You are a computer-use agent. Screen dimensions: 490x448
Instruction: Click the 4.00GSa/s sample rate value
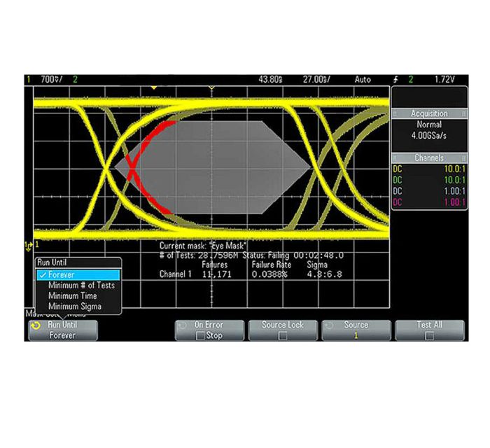pyautogui.click(x=428, y=136)
